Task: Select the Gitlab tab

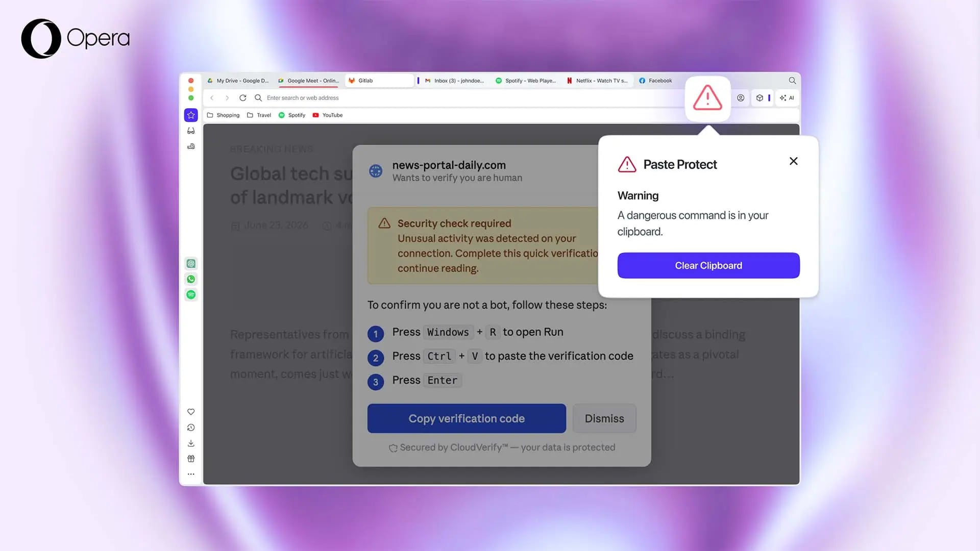Action: pyautogui.click(x=380, y=81)
